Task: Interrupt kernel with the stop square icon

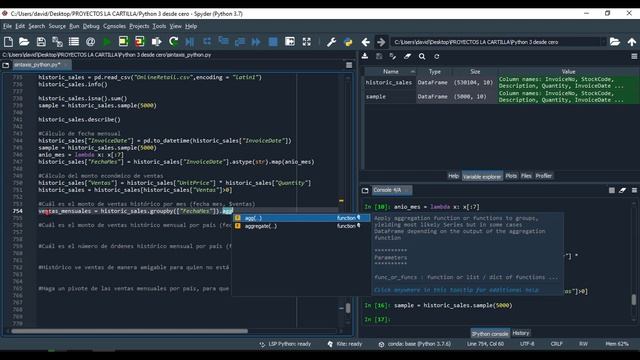Action: (x=612, y=190)
